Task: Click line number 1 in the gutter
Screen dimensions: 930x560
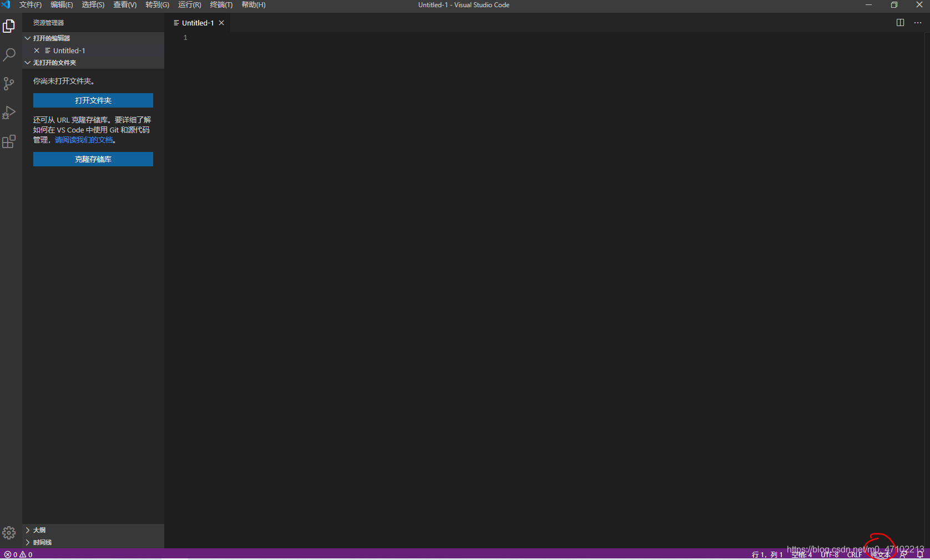Action: pos(185,38)
